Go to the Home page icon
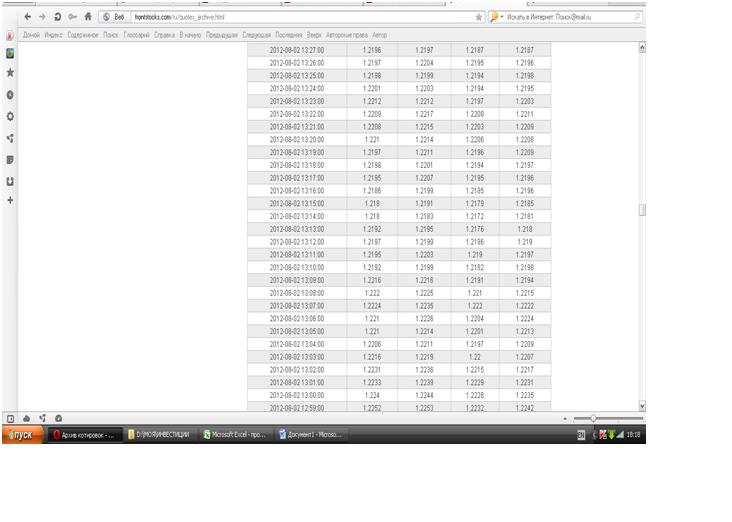This screenshot has width=732, height=522. click(x=88, y=17)
